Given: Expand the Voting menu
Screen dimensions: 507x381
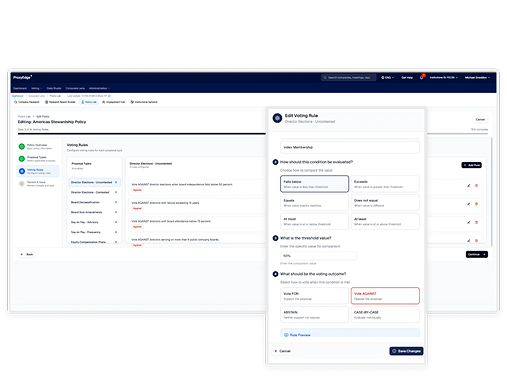Looking at the screenshot, I should pyautogui.click(x=37, y=88).
